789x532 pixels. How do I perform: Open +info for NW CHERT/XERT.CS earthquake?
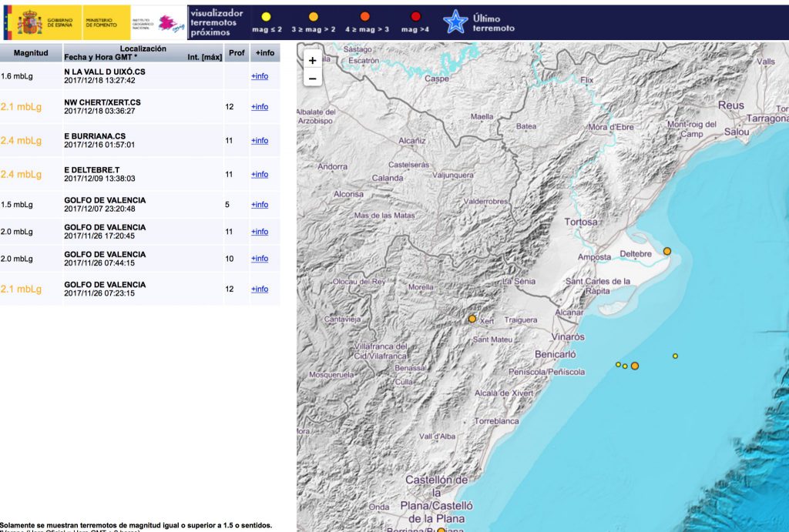pyautogui.click(x=260, y=106)
